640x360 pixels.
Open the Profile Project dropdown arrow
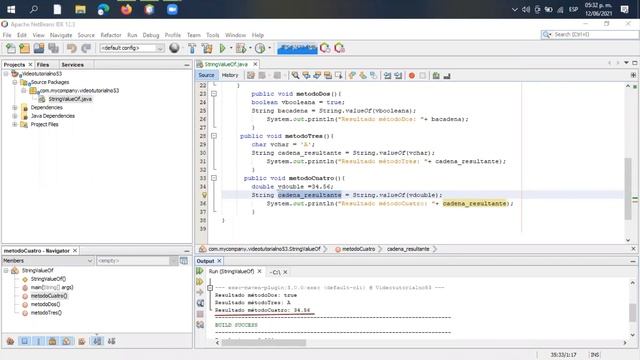(x=269, y=48)
